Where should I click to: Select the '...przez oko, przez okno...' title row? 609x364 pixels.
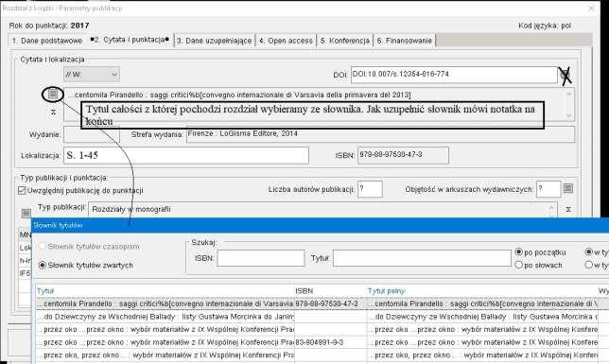pos(165,355)
